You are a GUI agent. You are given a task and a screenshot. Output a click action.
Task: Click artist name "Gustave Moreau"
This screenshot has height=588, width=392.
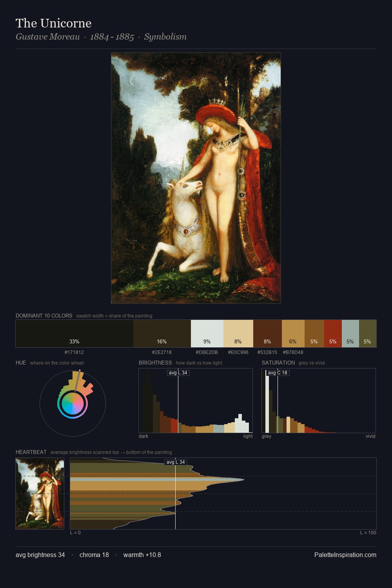coord(48,37)
